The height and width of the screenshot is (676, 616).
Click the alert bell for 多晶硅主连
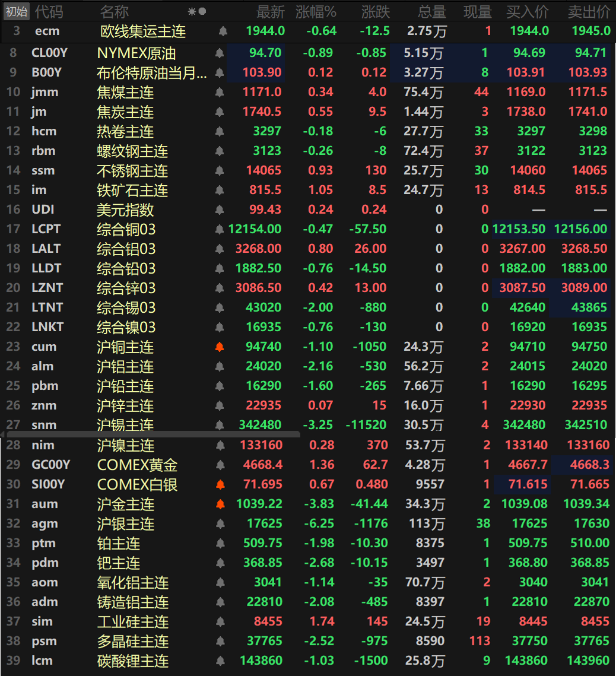point(219,641)
